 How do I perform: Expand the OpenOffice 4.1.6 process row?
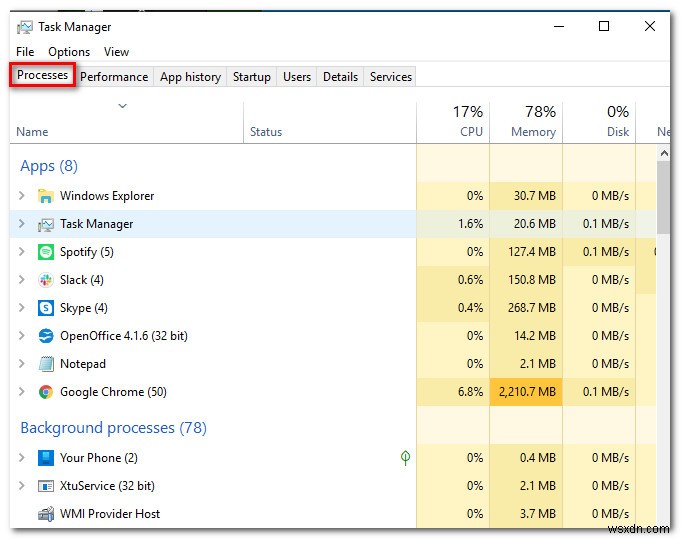pos(21,336)
